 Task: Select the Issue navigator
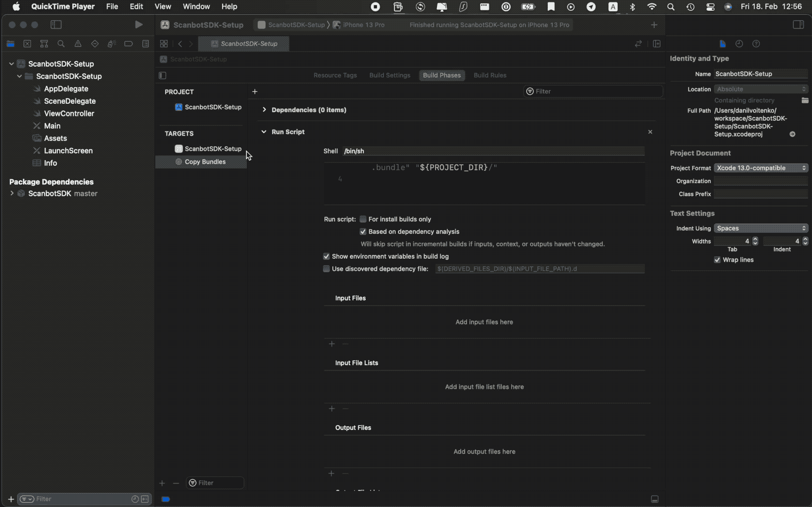click(x=78, y=44)
